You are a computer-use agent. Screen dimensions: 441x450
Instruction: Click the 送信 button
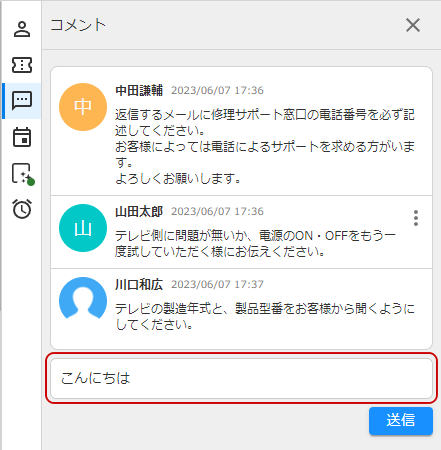[401, 420]
